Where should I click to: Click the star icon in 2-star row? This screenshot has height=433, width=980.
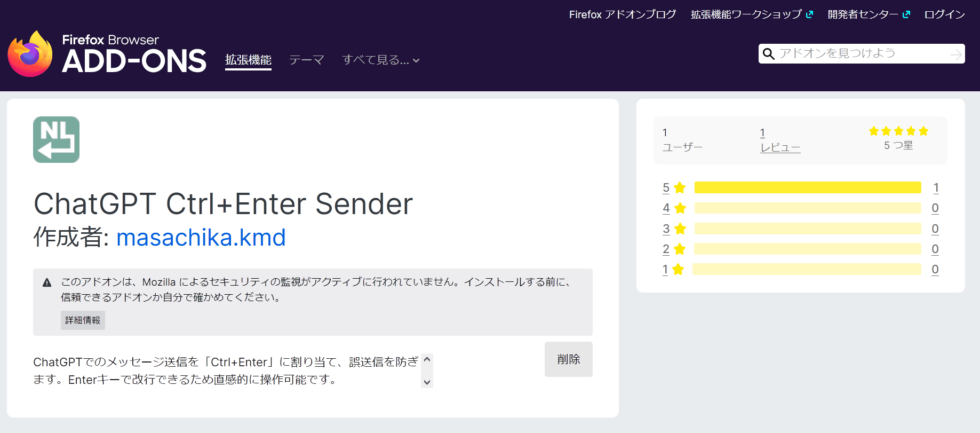(680, 249)
